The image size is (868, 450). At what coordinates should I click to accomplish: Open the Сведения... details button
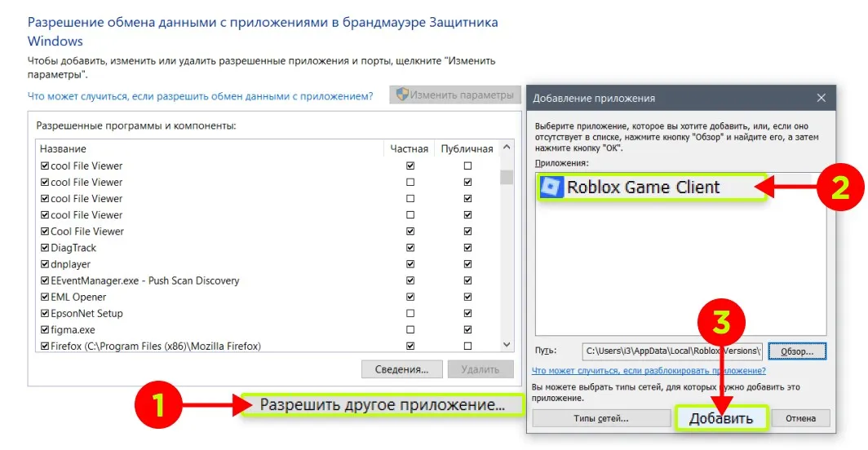402,369
